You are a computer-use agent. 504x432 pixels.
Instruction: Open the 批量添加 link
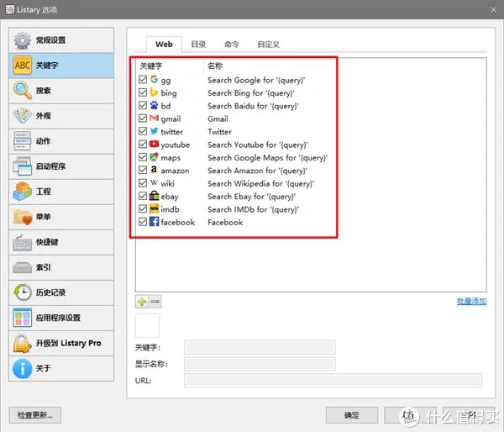point(471,301)
